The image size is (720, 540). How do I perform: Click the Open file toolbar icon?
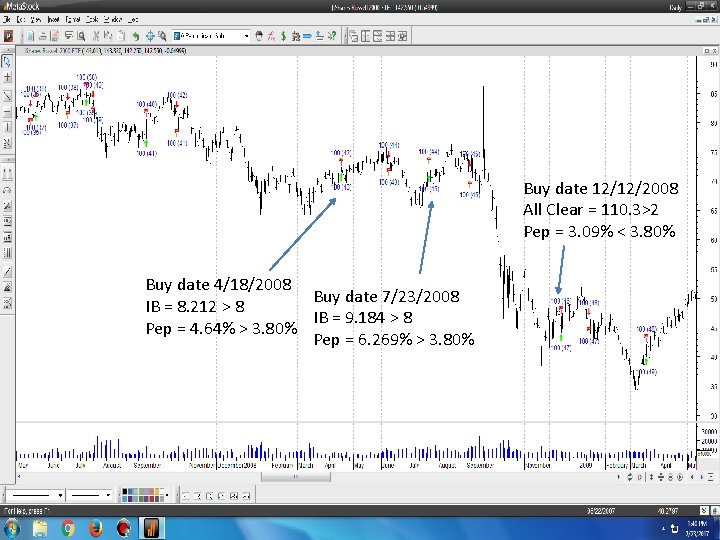coord(43,36)
